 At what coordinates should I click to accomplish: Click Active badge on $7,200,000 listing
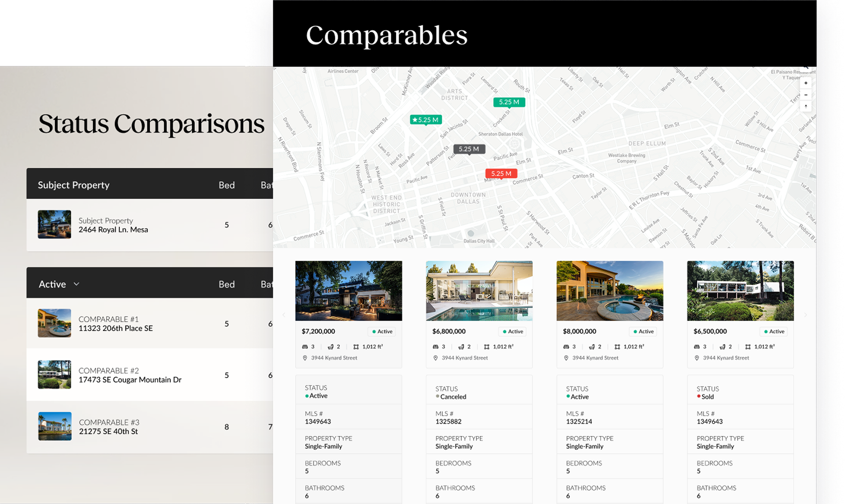(382, 331)
